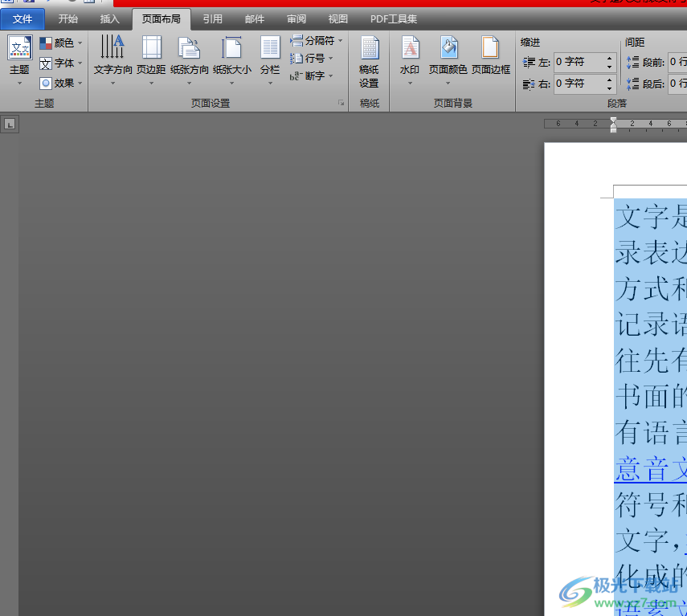Increase left indent with up stepper
Viewport: 687px width, 616px height.
[609, 58]
